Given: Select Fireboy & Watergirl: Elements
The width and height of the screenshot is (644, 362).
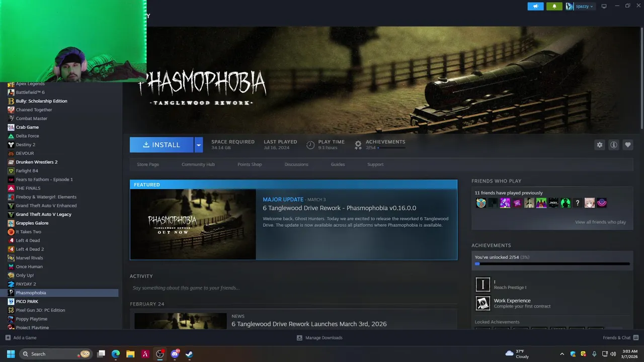Looking at the screenshot, I should (46, 197).
